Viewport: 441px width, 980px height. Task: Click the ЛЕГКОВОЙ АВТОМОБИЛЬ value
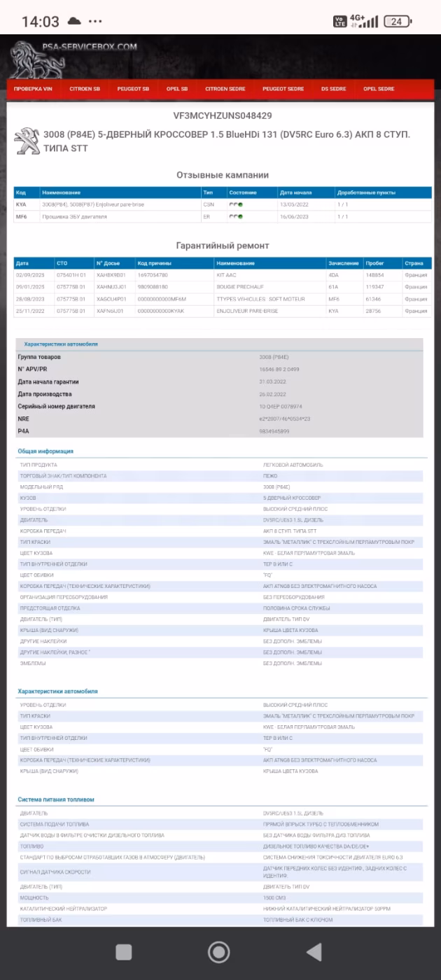pyautogui.click(x=293, y=465)
